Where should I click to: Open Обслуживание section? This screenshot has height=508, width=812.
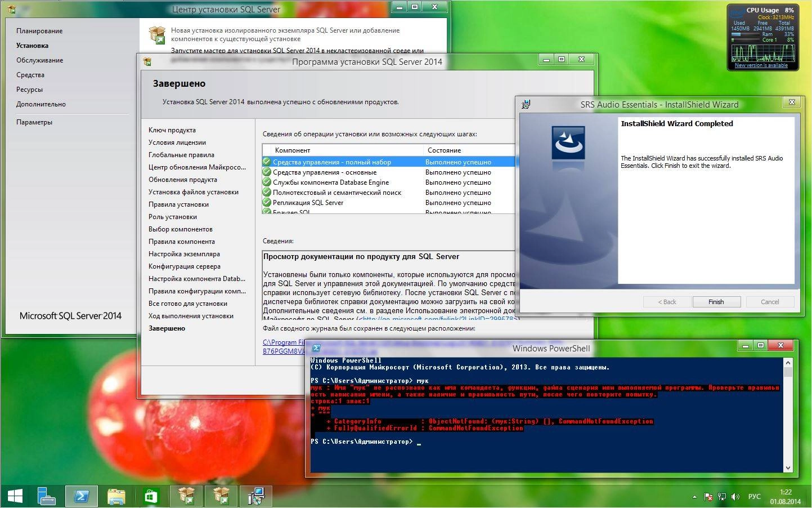tap(39, 60)
